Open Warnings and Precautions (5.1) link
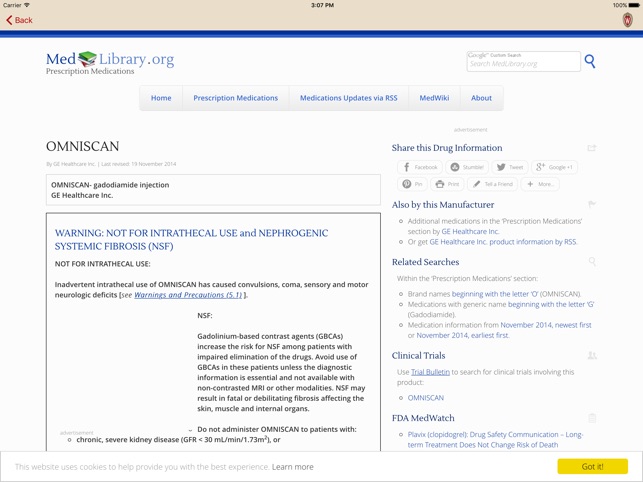Viewport: 643px width, 482px height. click(188, 295)
